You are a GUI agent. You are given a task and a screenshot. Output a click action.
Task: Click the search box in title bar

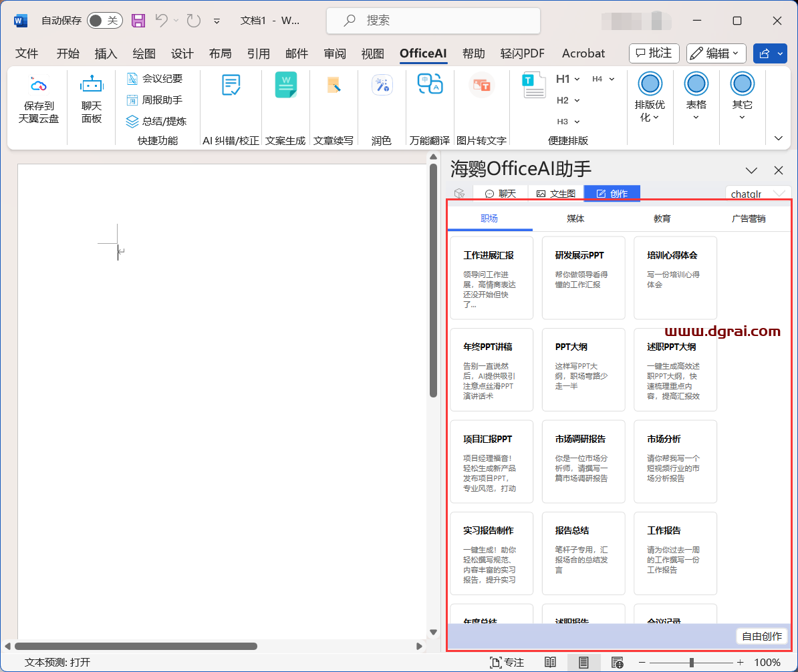point(434,21)
